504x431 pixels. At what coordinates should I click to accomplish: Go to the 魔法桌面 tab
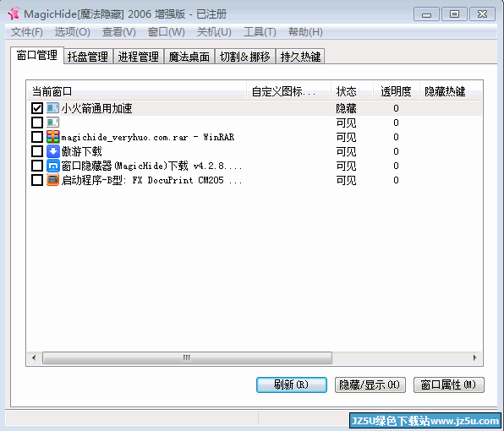(x=189, y=57)
